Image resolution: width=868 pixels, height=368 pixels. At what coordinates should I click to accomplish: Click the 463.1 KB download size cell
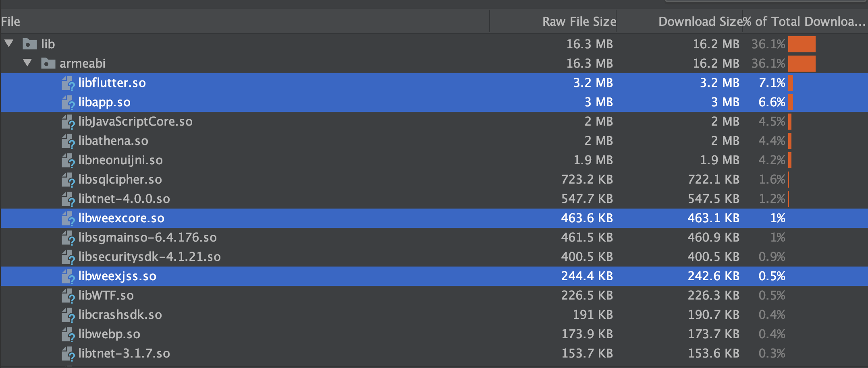pyautogui.click(x=714, y=218)
